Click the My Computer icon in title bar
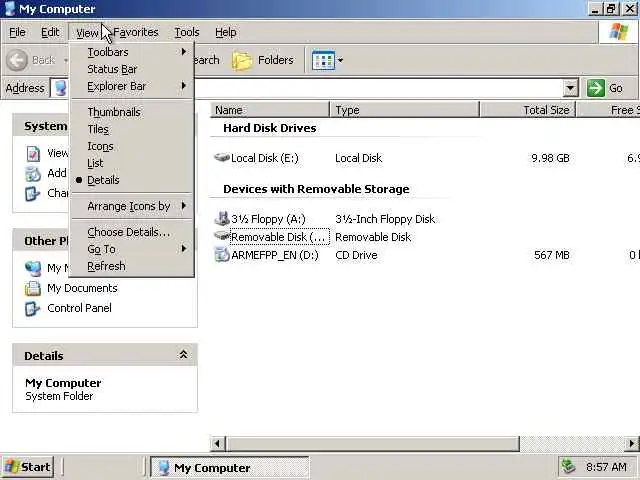 (x=10, y=9)
